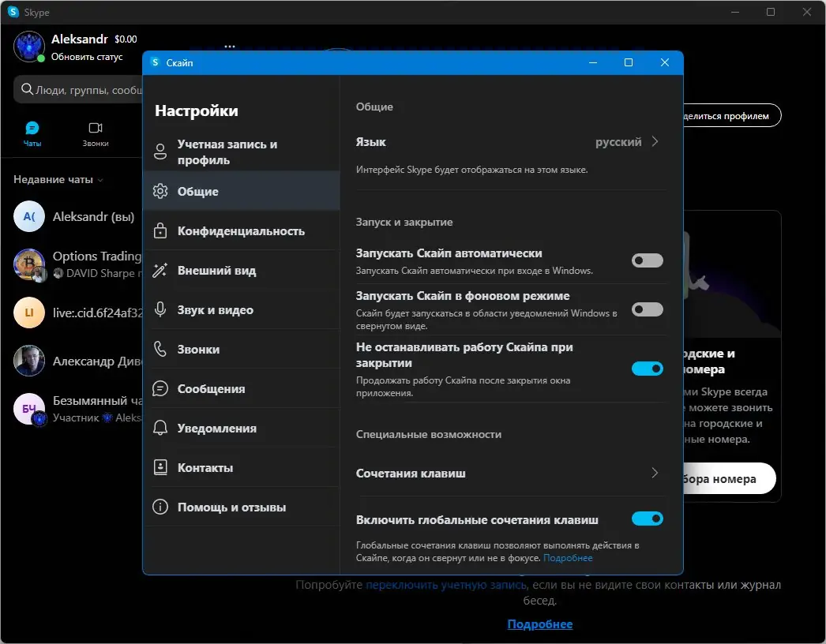Click the white dial pad button in main window
826x644 pixels.
tap(729, 478)
